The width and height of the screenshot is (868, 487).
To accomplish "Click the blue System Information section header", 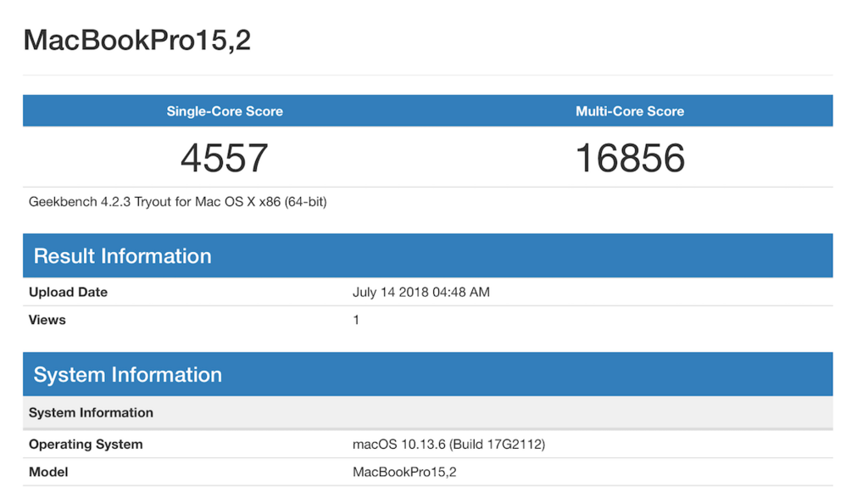I will click(x=428, y=374).
